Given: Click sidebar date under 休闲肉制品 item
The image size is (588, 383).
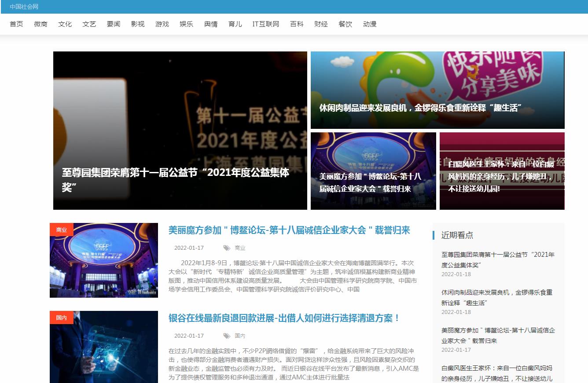Looking at the screenshot, I should click(456, 312).
